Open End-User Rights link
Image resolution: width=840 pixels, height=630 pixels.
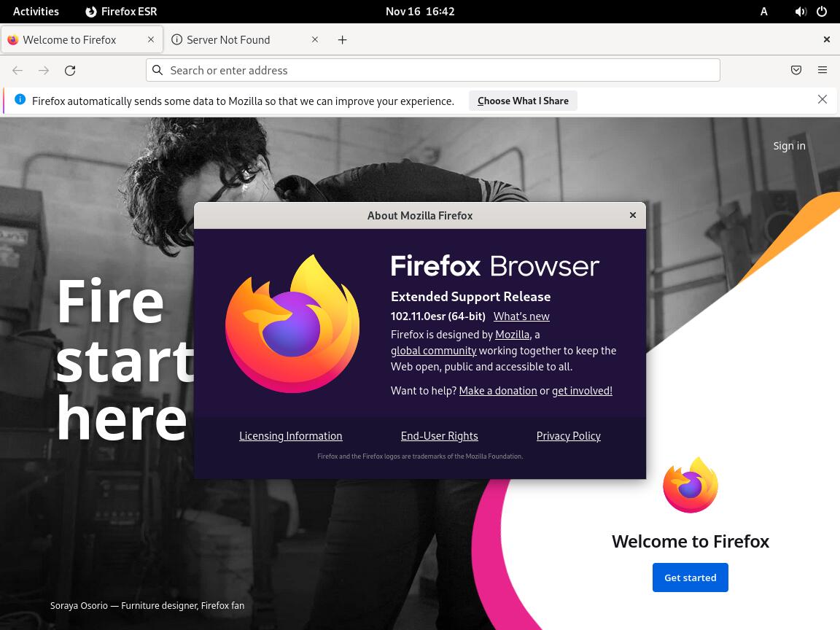click(x=439, y=436)
